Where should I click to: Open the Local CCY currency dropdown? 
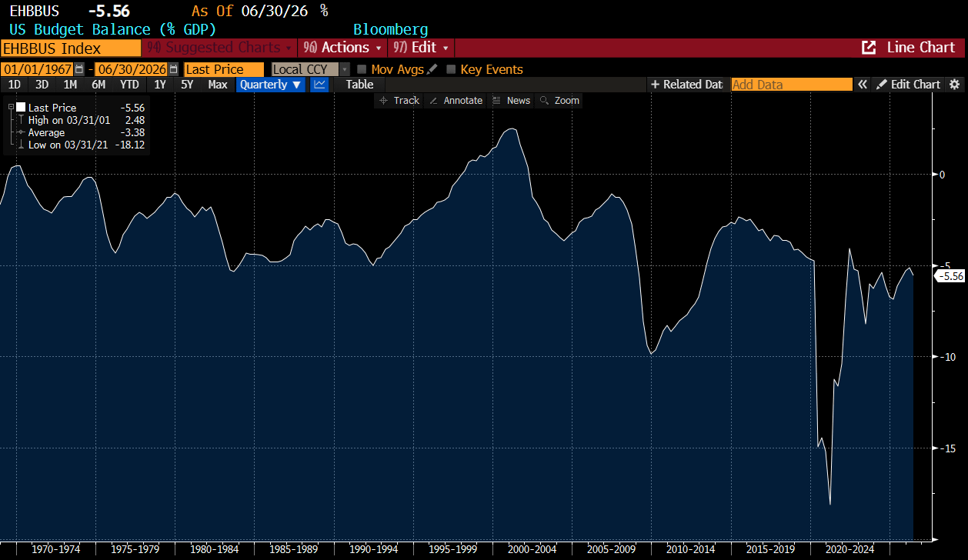311,69
